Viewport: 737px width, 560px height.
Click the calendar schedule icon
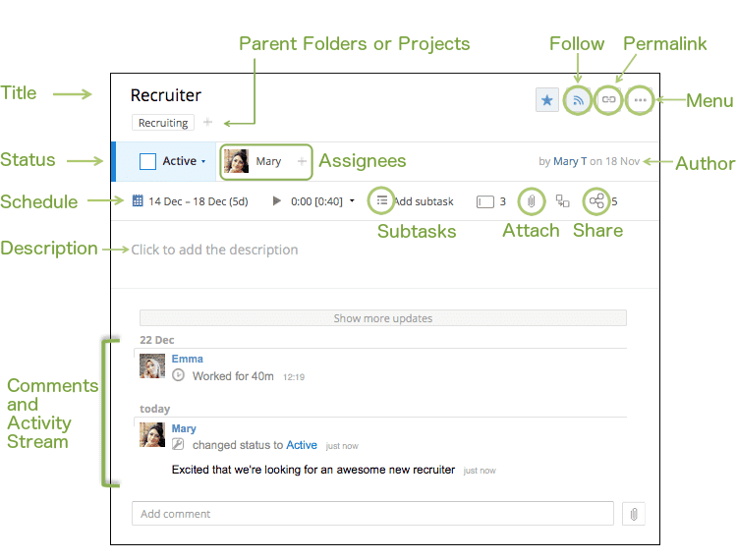tap(139, 201)
